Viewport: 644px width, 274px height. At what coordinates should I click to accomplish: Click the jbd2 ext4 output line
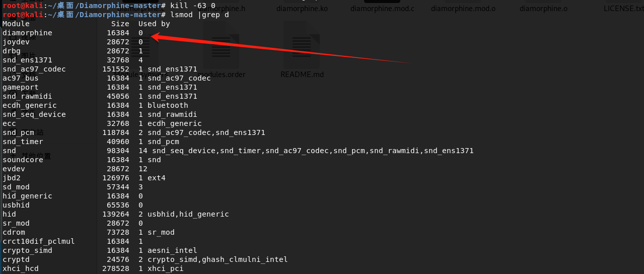pyautogui.click(x=84, y=178)
